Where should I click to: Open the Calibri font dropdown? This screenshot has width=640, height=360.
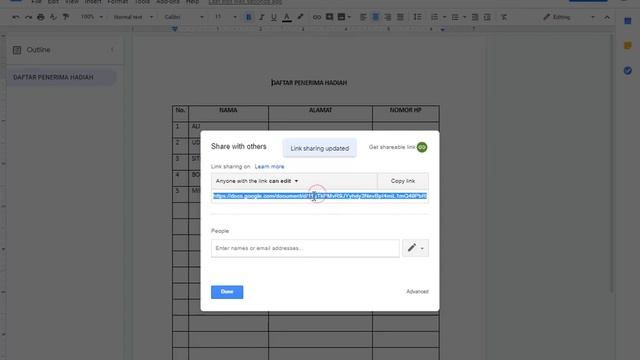tap(184, 17)
